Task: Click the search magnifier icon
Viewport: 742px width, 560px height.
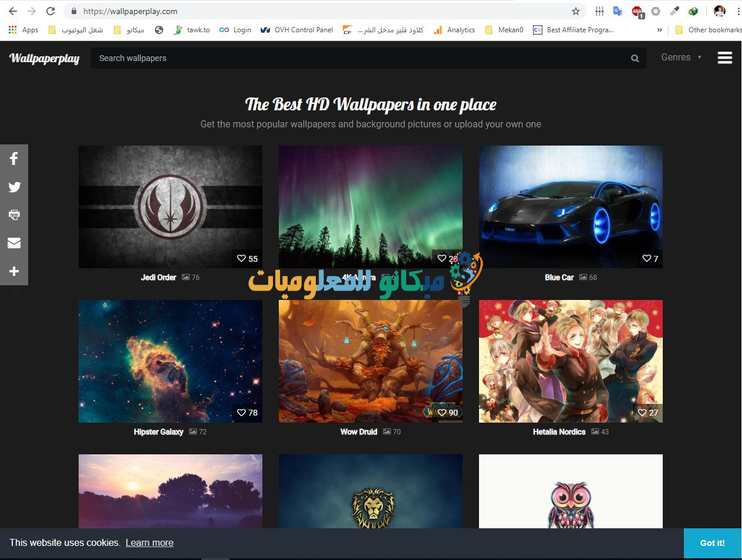Action: [635, 58]
